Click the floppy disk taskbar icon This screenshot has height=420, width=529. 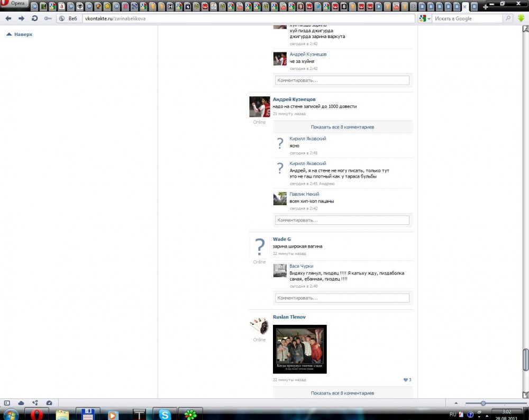[x=88, y=414]
